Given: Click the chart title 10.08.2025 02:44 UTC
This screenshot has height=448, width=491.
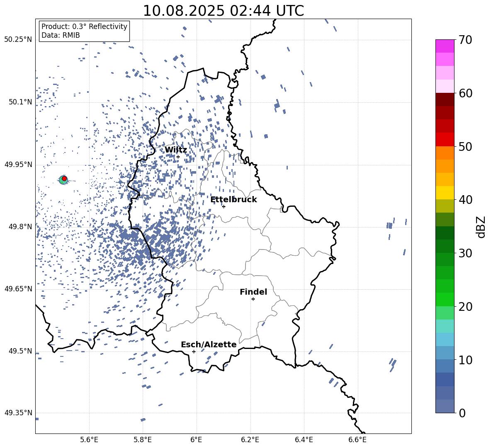Looking at the screenshot, I should 223,11.
